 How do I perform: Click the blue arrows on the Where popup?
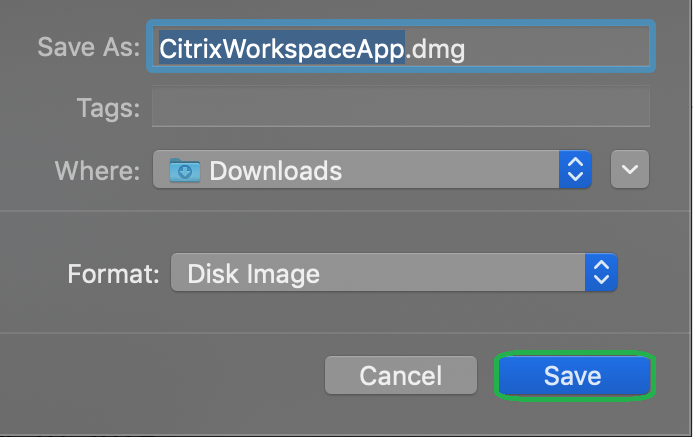pyautogui.click(x=575, y=169)
